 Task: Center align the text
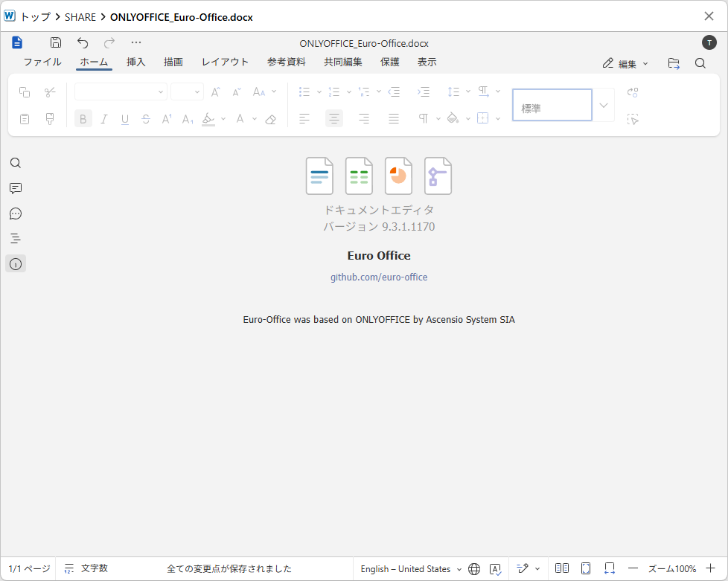click(x=333, y=119)
